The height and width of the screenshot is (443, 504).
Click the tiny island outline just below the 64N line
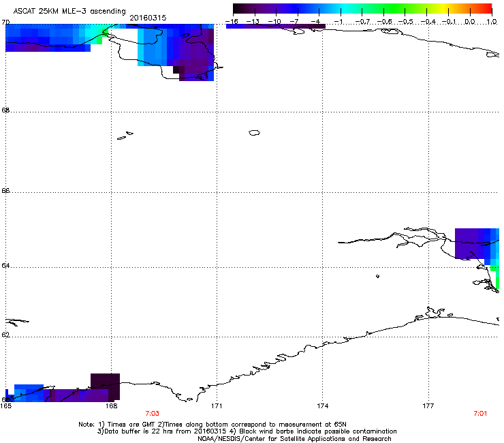click(377, 276)
